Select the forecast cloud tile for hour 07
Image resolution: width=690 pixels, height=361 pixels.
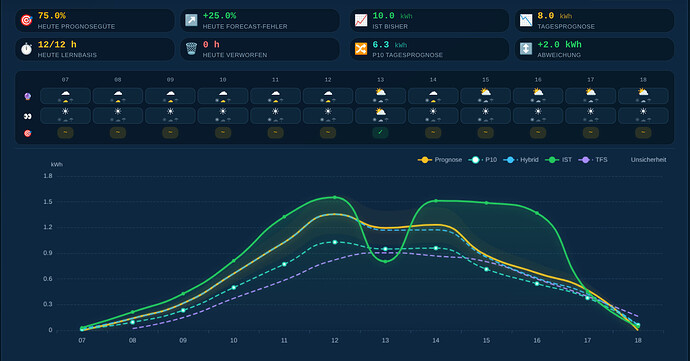pos(65,96)
